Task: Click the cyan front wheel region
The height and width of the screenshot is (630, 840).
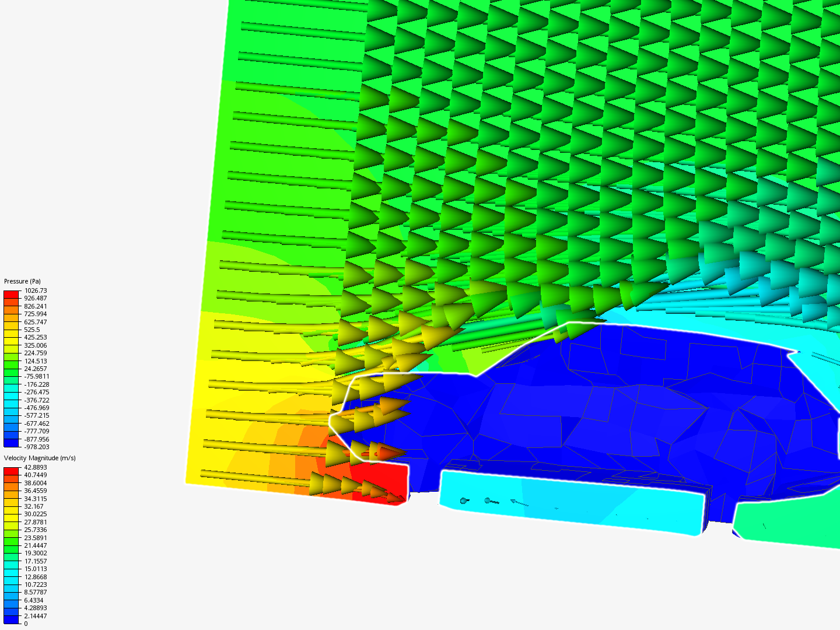Action: [x=572, y=502]
